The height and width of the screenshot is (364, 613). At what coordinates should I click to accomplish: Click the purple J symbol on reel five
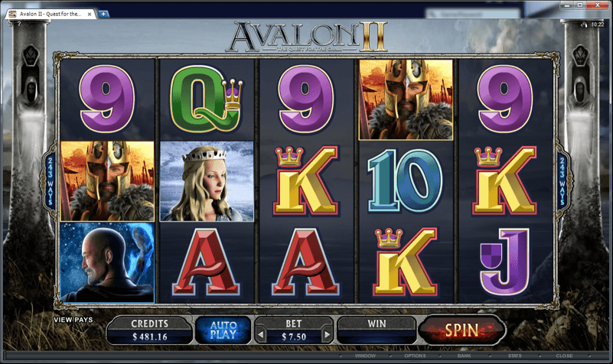tap(504, 262)
